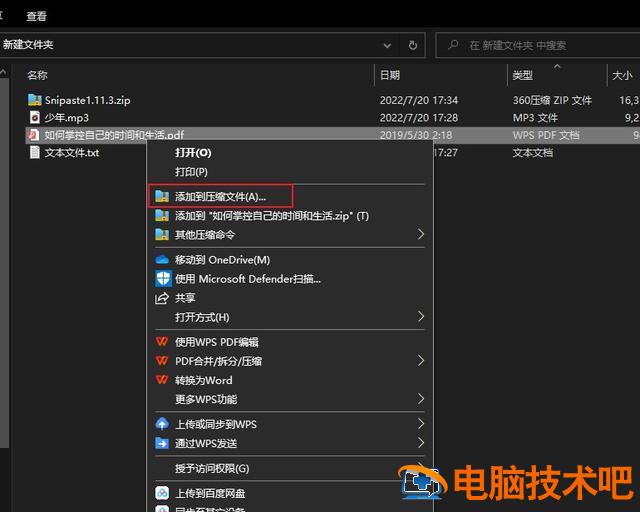Click type cell WPS PDF 文档
The image size is (640, 512).
click(x=546, y=135)
